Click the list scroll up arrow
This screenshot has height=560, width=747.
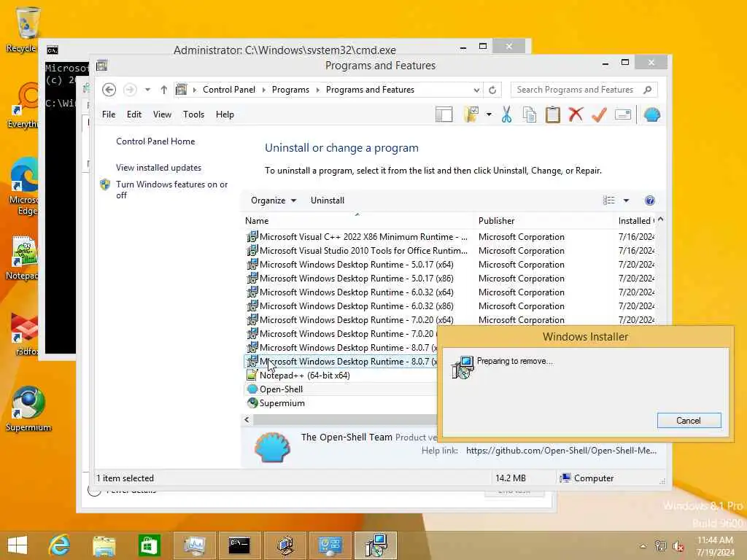coord(660,220)
